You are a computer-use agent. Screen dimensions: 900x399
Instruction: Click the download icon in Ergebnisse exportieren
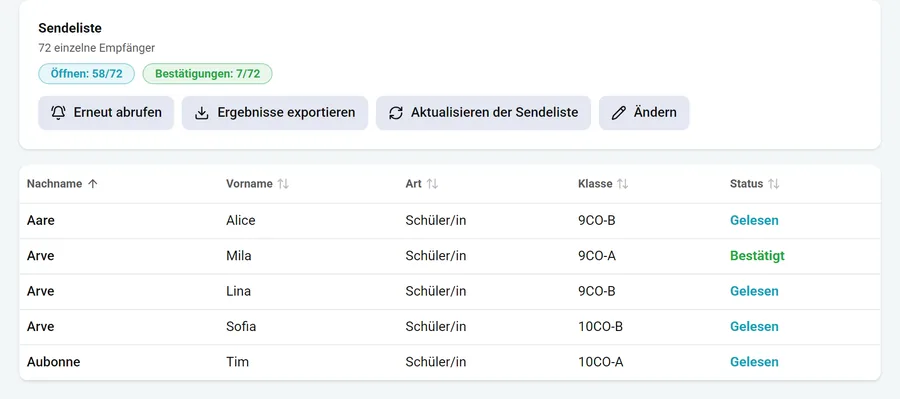coord(201,113)
